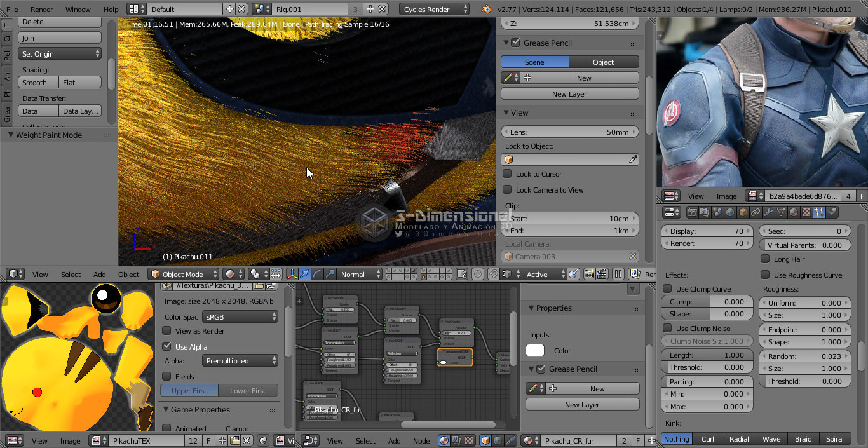Open the Render properties tab (camera icon)
The width and height of the screenshot is (868, 448).
pos(693,212)
